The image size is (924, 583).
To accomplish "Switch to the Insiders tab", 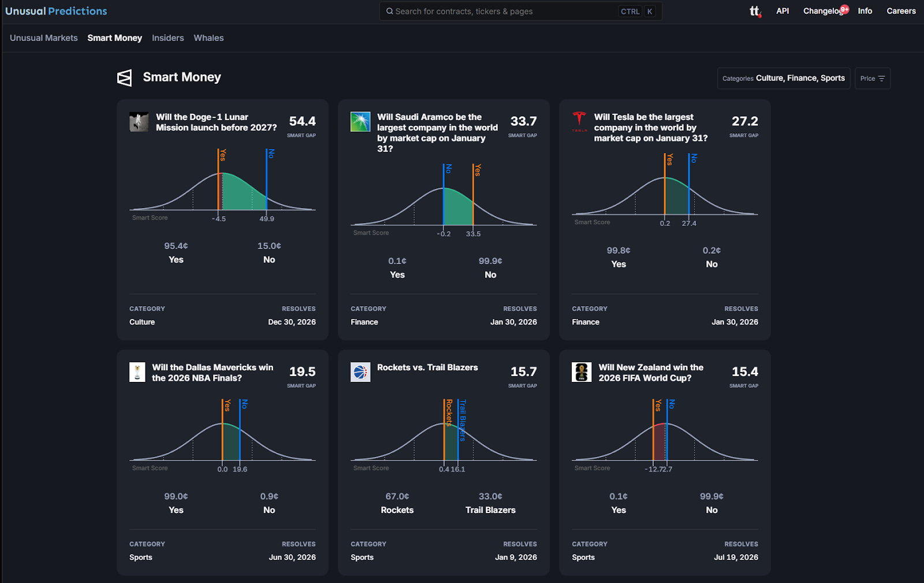I will tap(167, 38).
